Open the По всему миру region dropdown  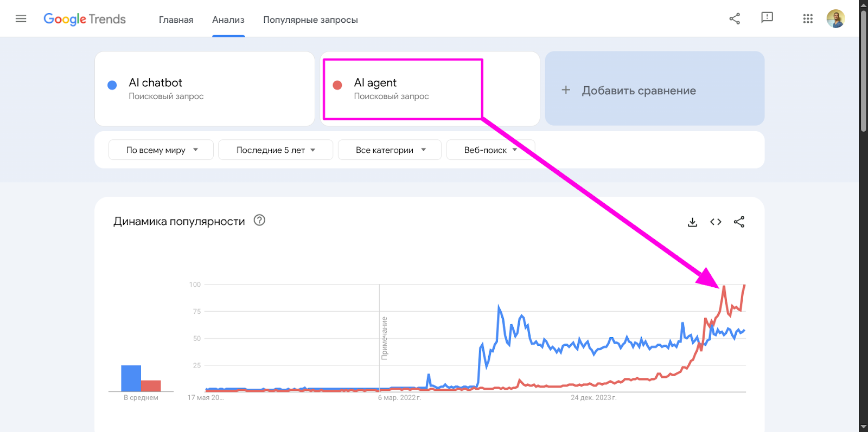(160, 150)
